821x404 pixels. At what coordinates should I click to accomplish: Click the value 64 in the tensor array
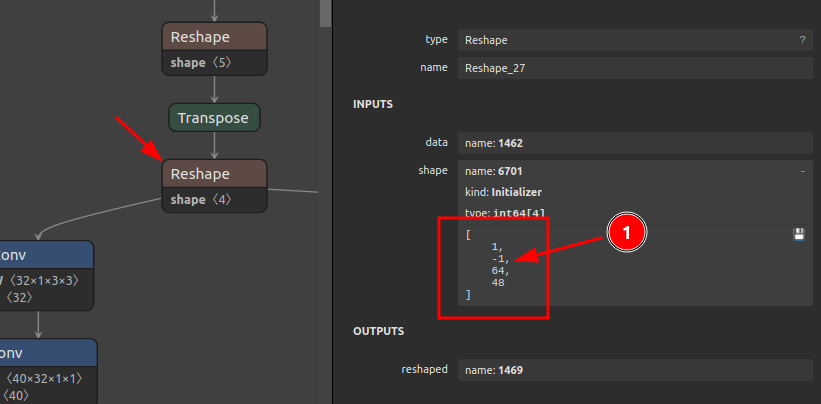pyautogui.click(x=500, y=271)
